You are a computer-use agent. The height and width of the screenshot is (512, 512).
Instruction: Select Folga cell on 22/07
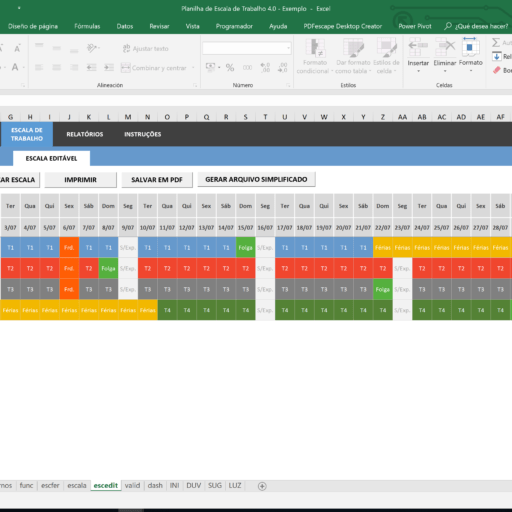click(x=383, y=289)
